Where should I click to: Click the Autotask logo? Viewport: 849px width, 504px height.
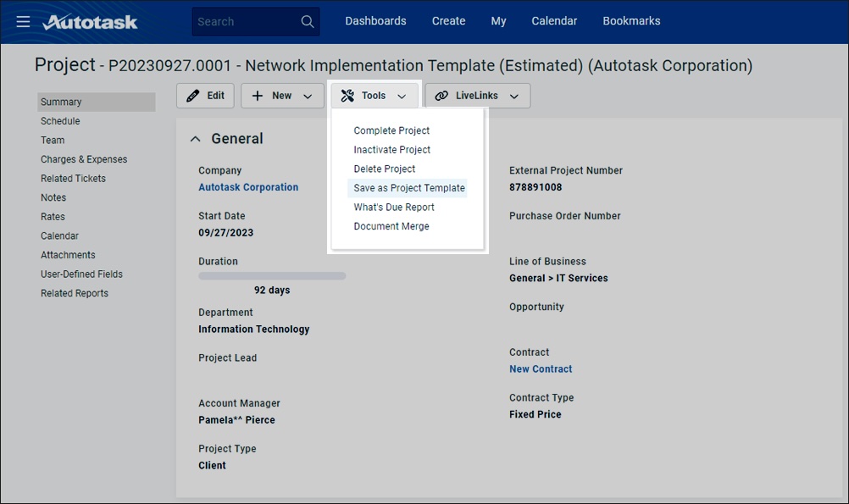click(x=90, y=22)
